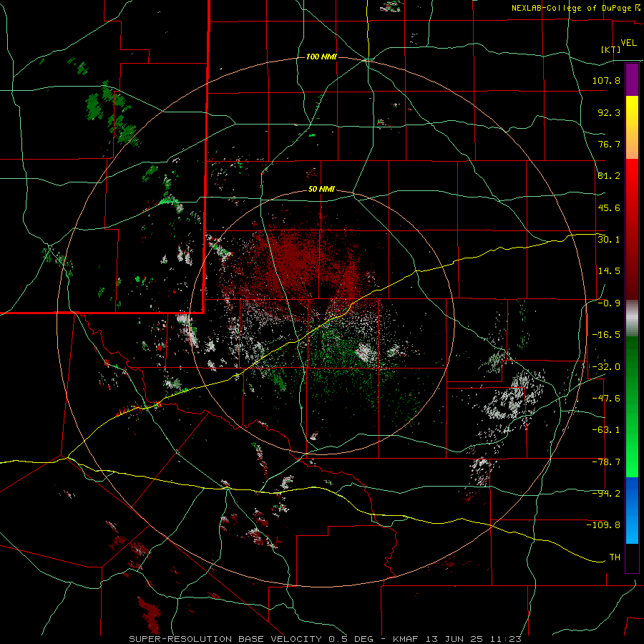Click the -47.6 legend value

pyautogui.click(x=606, y=399)
